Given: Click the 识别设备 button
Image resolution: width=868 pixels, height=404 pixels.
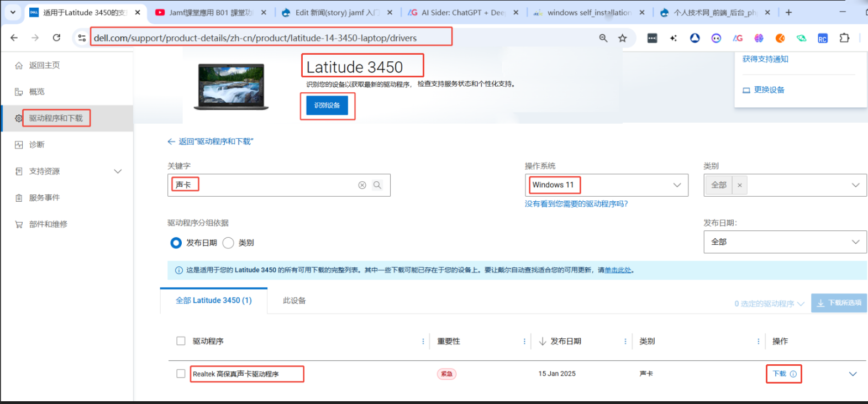Looking at the screenshot, I should pyautogui.click(x=327, y=105).
